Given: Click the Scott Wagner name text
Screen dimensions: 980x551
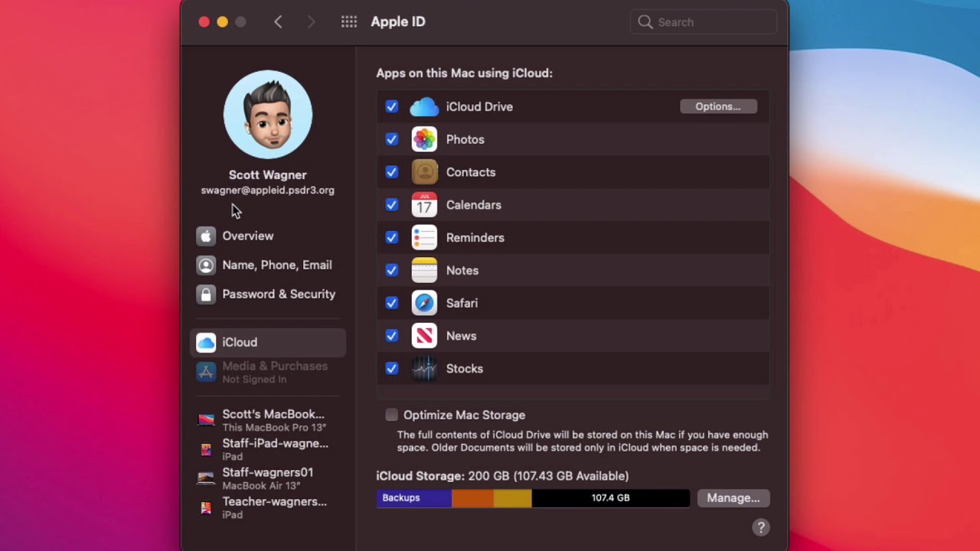Looking at the screenshot, I should (267, 175).
